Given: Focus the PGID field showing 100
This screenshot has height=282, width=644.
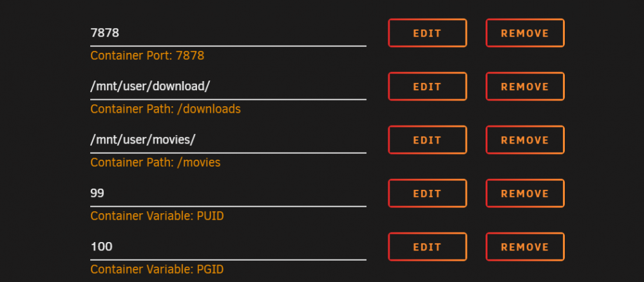Looking at the screenshot, I should tap(229, 247).
